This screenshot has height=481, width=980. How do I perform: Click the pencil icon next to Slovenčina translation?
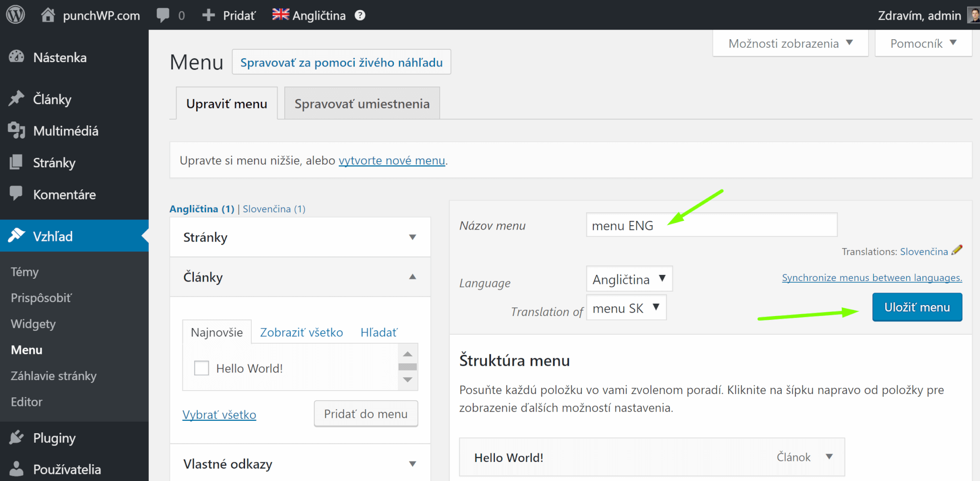957,250
